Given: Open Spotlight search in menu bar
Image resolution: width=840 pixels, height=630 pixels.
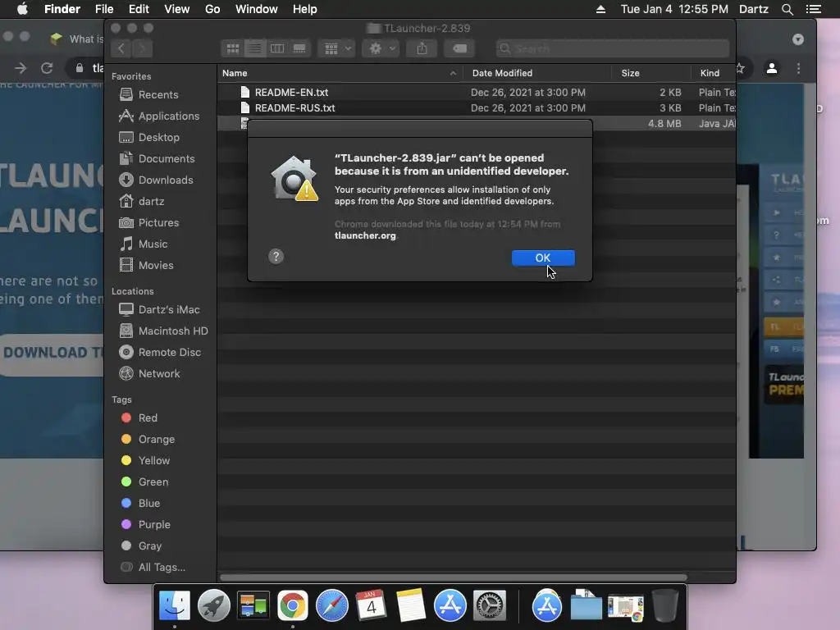Looking at the screenshot, I should 787,9.
